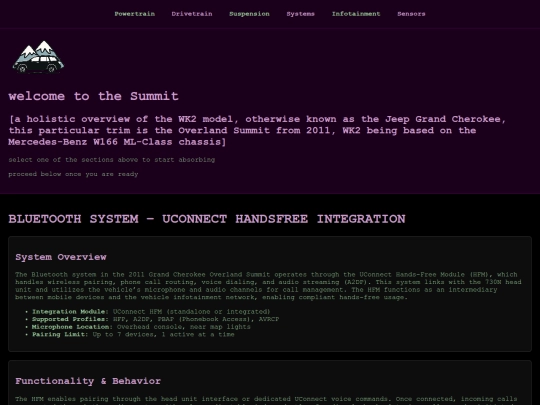
Task: Go to the Suspension section
Action: click(249, 14)
